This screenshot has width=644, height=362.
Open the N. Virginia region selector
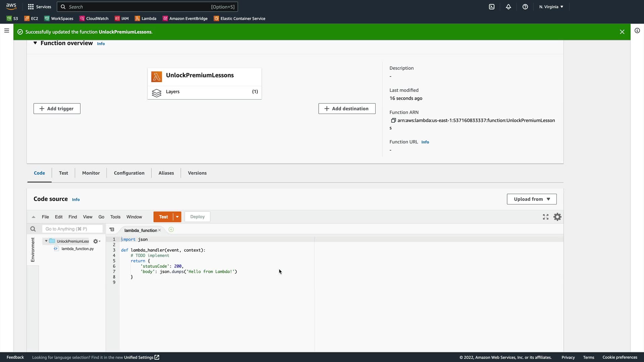coord(551,7)
